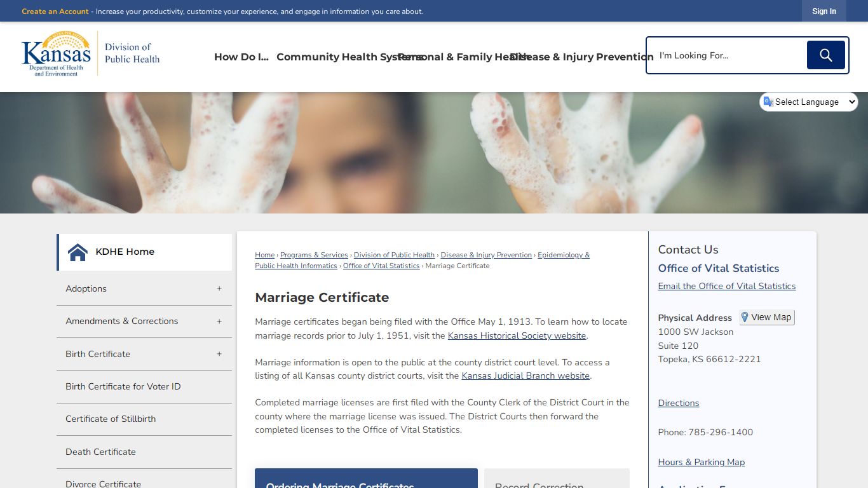Expand the Amendments & Corrections submenu

pyautogui.click(x=219, y=322)
